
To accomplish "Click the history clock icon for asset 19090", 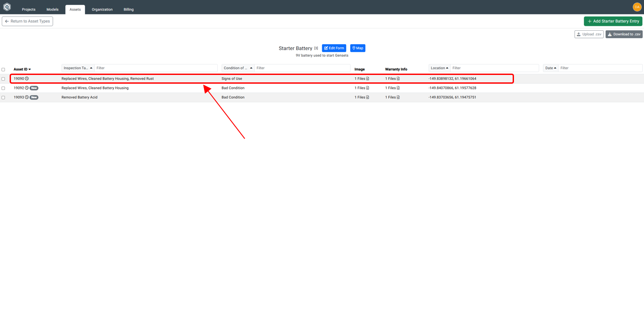I will click(27, 79).
